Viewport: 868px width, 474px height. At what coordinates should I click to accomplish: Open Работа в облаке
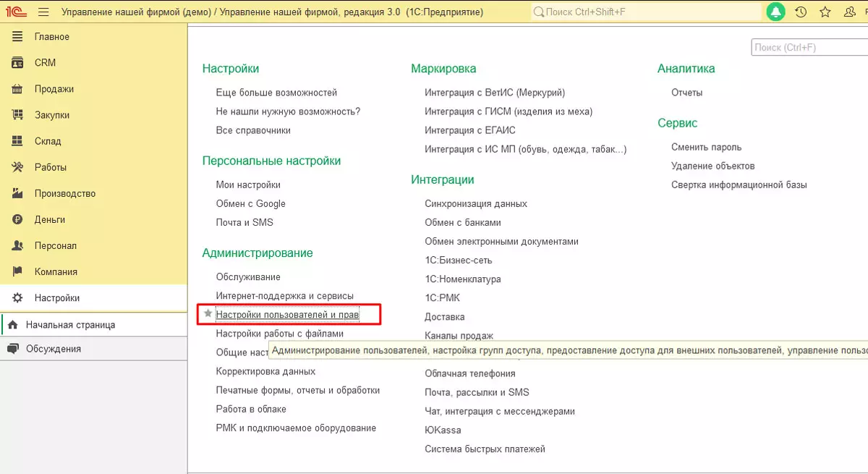(x=251, y=409)
